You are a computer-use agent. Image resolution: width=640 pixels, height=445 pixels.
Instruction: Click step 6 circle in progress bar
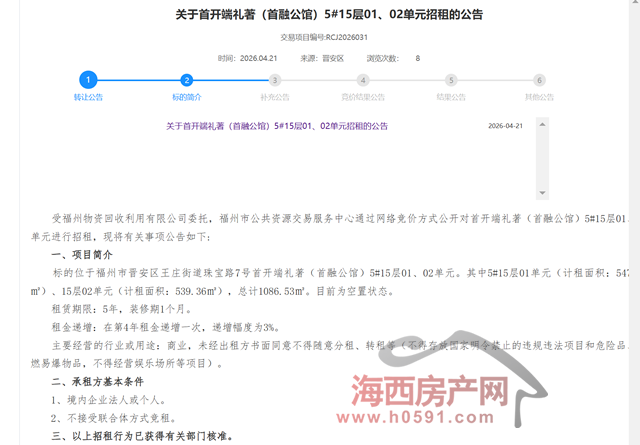pyautogui.click(x=540, y=80)
